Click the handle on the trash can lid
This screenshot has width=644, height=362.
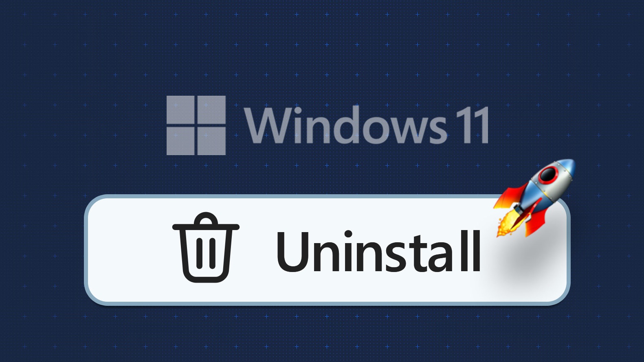pyautogui.click(x=206, y=218)
